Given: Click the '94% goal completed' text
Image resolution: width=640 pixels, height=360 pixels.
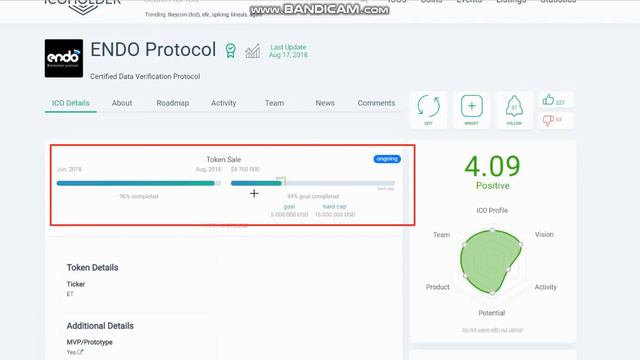Looking at the screenshot, I should click(313, 196).
